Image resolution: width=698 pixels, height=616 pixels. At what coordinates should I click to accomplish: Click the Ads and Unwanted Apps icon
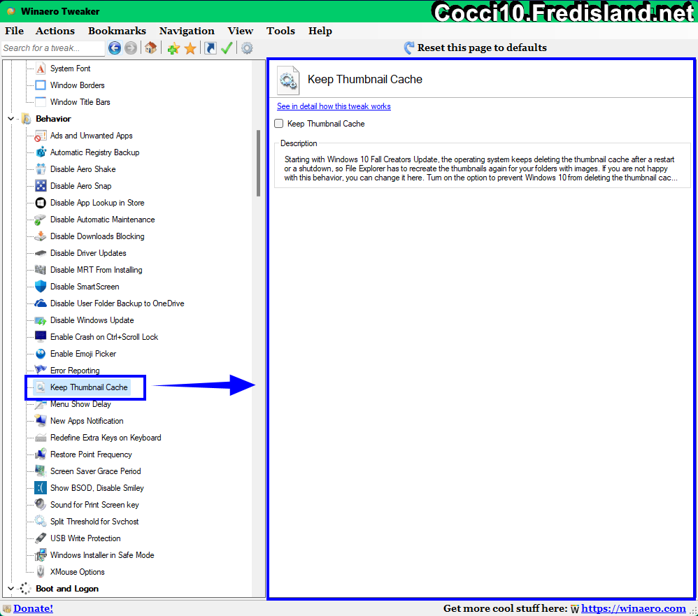point(41,136)
